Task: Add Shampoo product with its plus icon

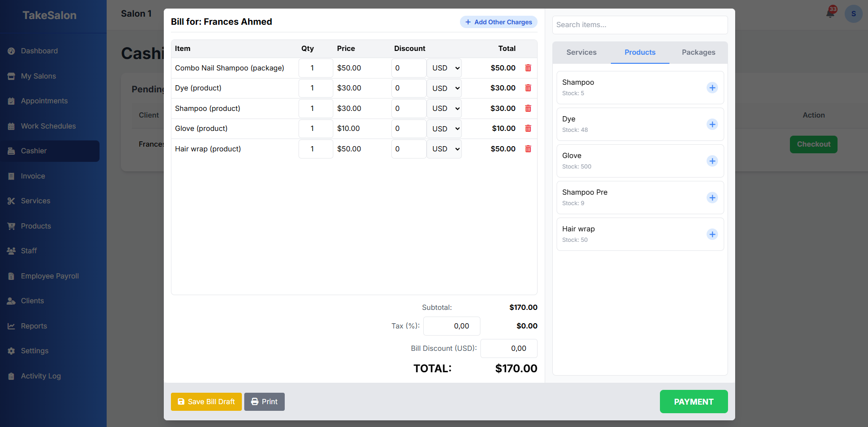Action: point(712,88)
